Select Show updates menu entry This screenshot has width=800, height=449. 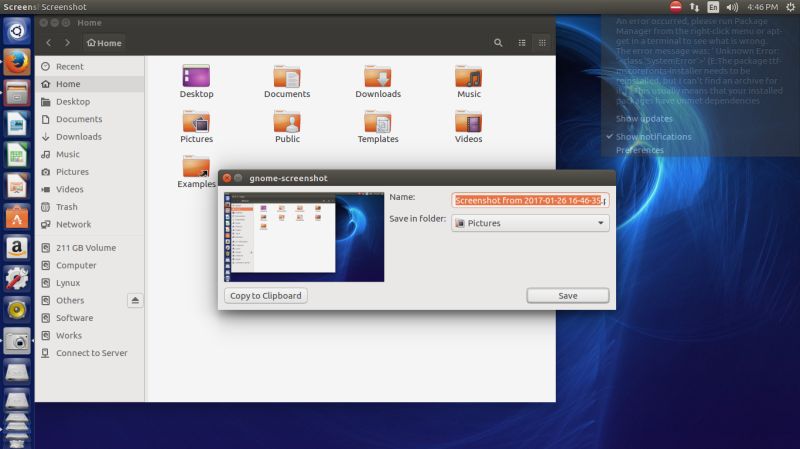(644, 118)
